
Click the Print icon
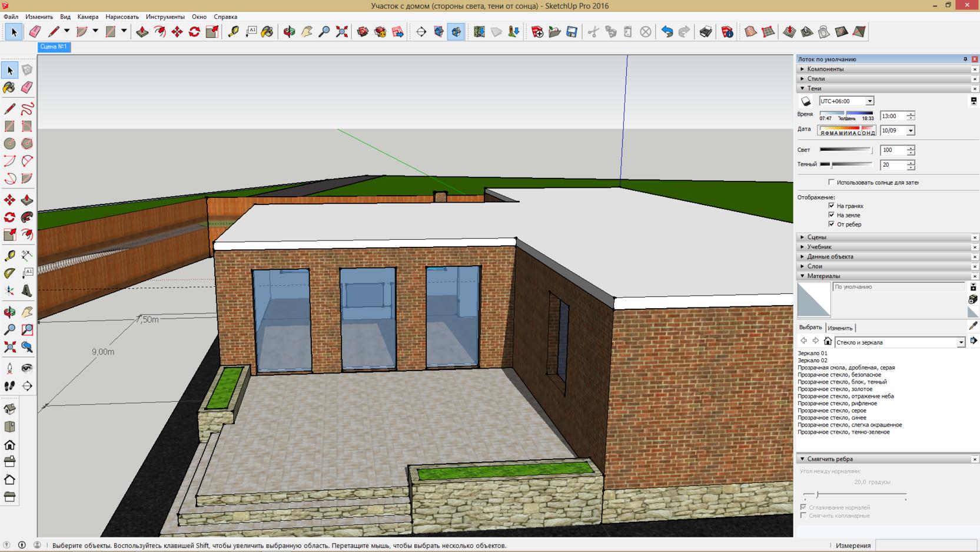pyautogui.click(x=706, y=32)
